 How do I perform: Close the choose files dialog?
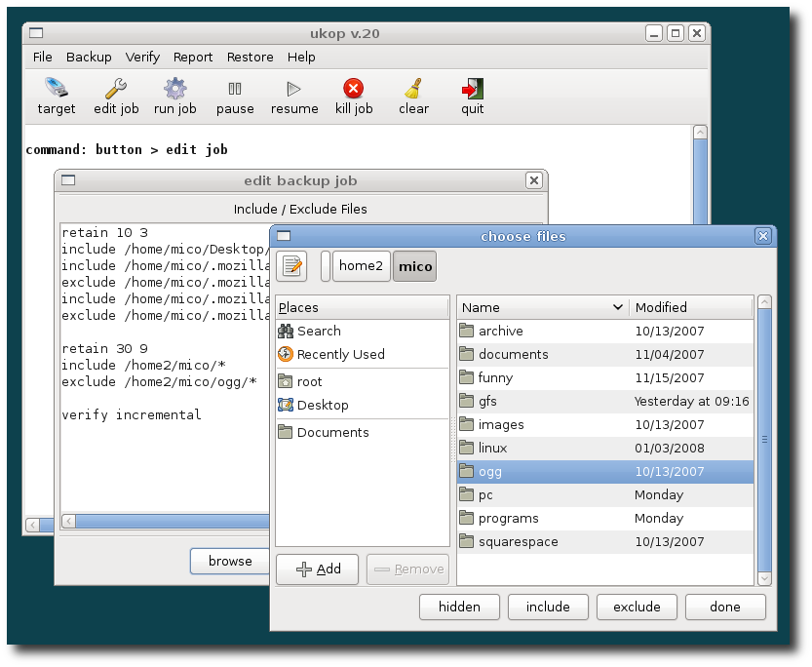763,236
